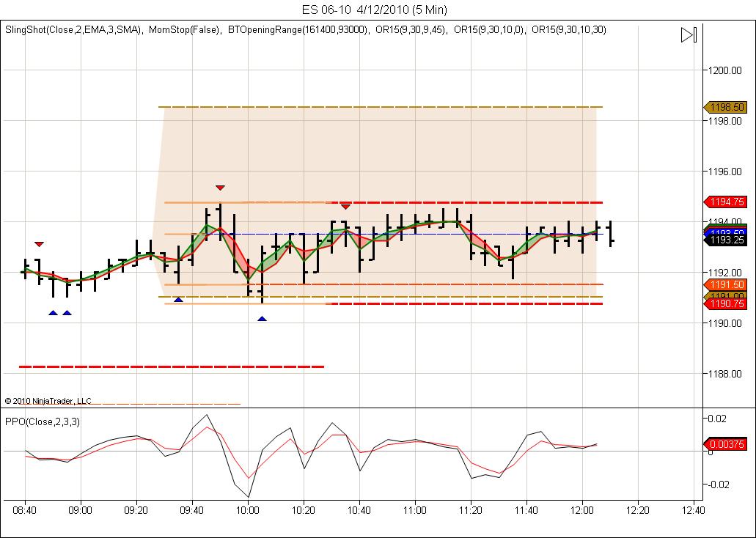The width and height of the screenshot is (756, 538).
Task: Select the red down-triangle marker near 10:35
Action: pyautogui.click(x=345, y=207)
